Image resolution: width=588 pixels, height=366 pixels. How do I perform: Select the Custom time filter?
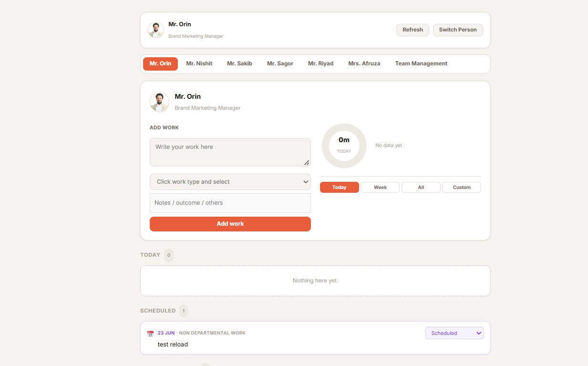pyautogui.click(x=462, y=188)
